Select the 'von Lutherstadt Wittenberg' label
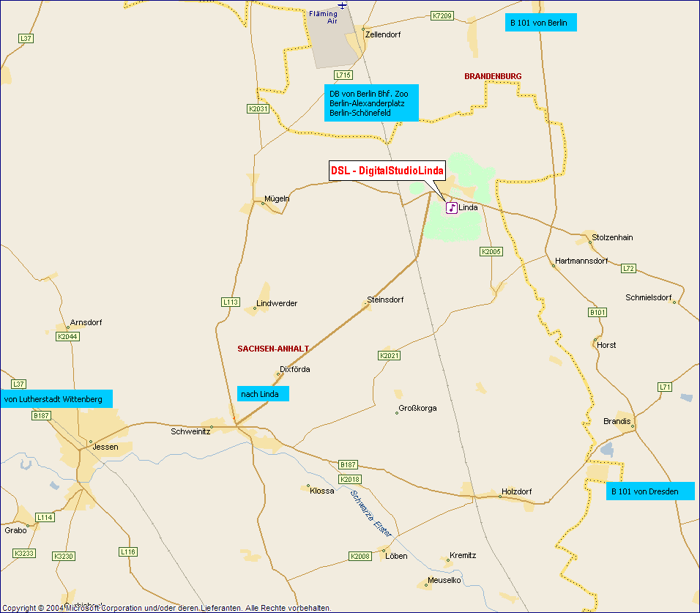The width and height of the screenshot is (700, 613). pyautogui.click(x=56, y=399)
